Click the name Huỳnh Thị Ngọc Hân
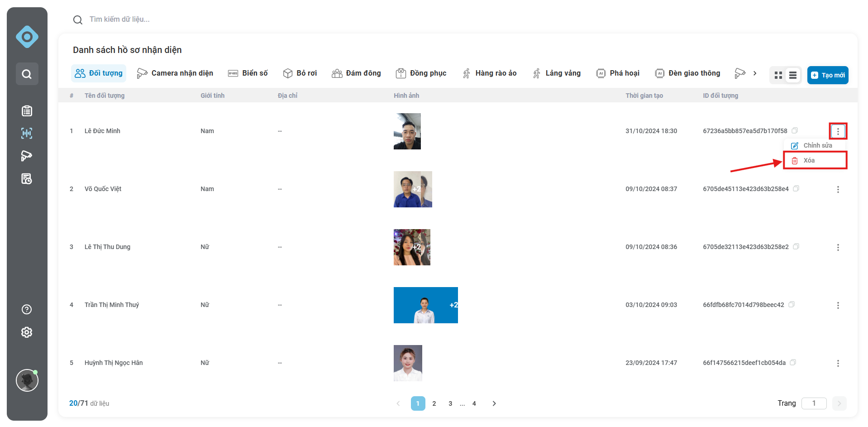Screen dimensions: 868x427 [x=114, y=363]
